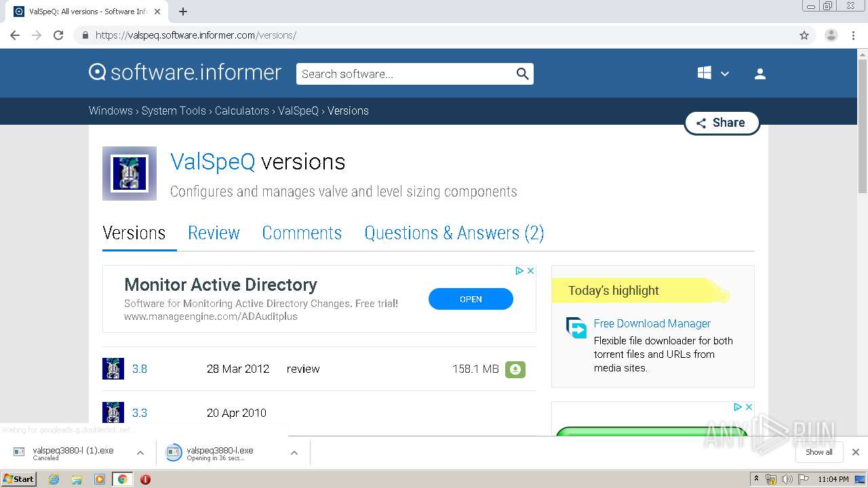Close the right sidebar ad
868x488 pixels.
click(x=749, y=407)
